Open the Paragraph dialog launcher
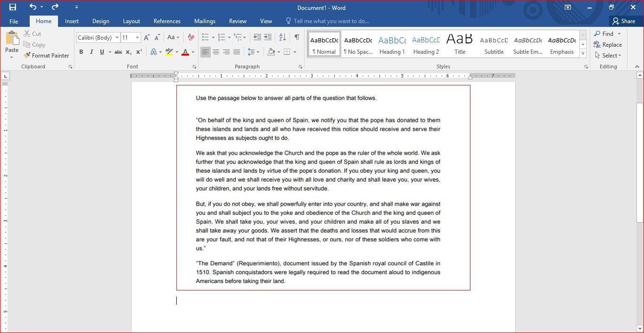644x333 pixels. pos(300,67)
